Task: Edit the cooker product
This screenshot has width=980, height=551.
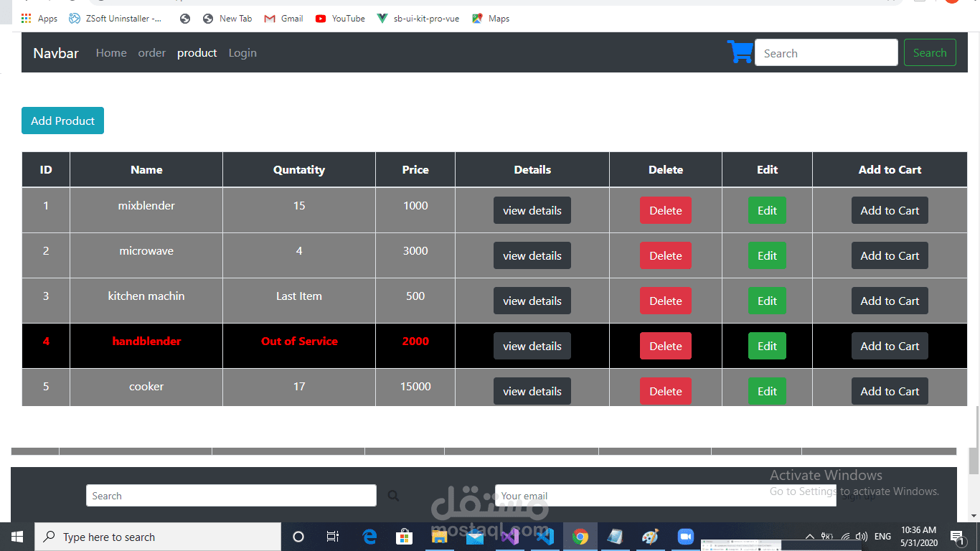Action: coord(767,391)
